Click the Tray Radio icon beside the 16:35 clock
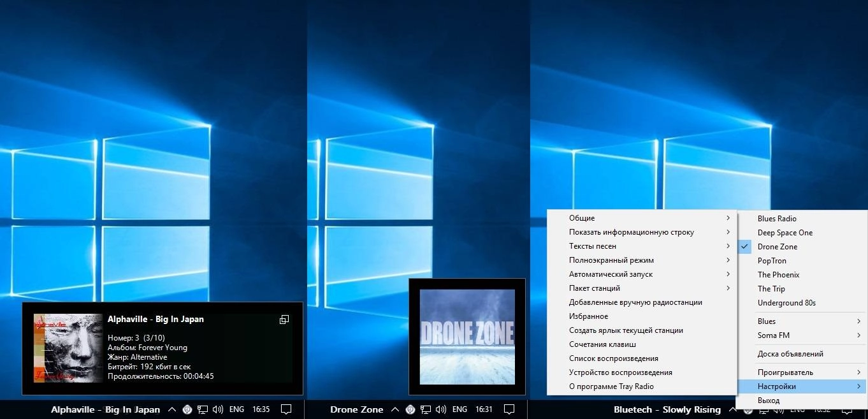This screenshot has width=868, height=419. click(187, 409)
